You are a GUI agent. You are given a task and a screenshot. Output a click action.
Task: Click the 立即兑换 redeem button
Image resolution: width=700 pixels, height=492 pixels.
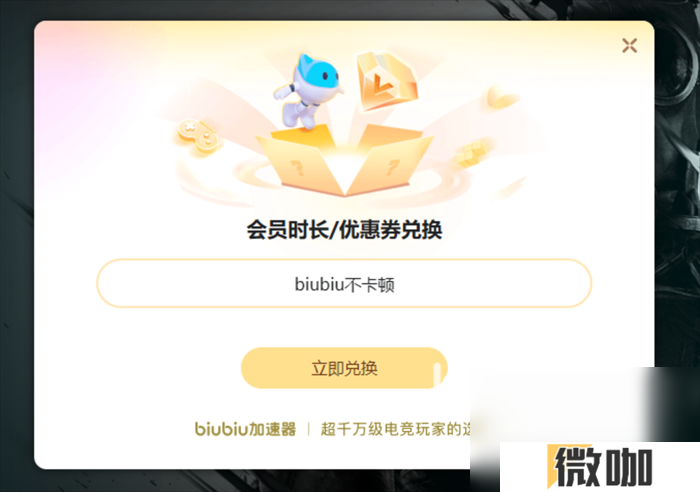pyautogui.click(x=344, y=368)
